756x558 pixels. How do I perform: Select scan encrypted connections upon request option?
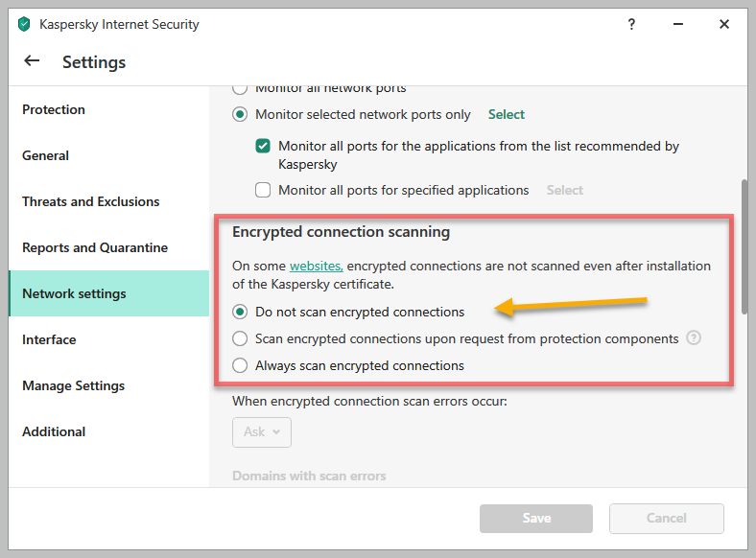[x=240, y=338]
